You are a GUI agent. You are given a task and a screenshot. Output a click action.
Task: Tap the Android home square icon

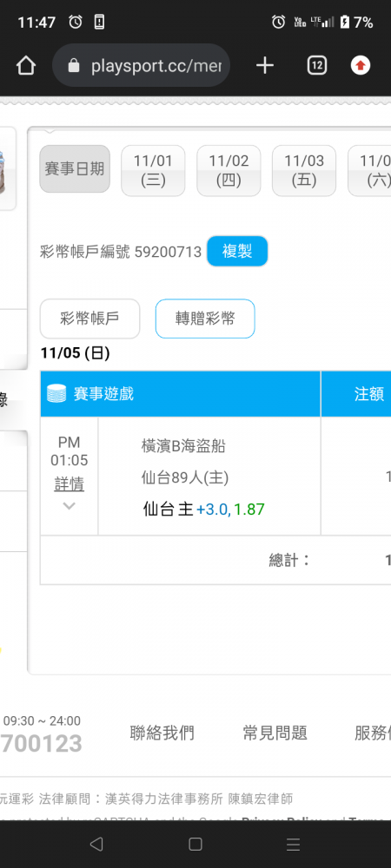pos(195,844)
